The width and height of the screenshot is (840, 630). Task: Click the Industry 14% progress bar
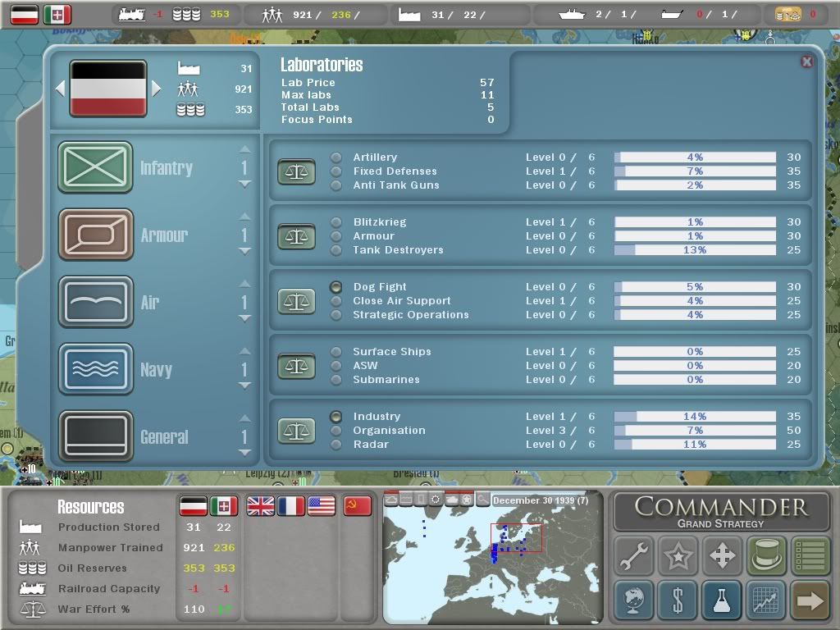[x=695, y=417]
